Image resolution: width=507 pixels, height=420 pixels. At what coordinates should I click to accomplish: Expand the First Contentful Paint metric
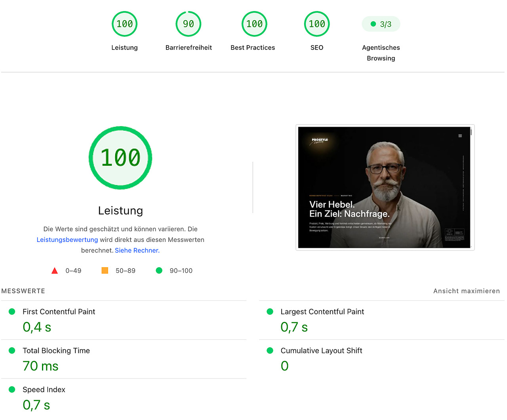[124, 320]
